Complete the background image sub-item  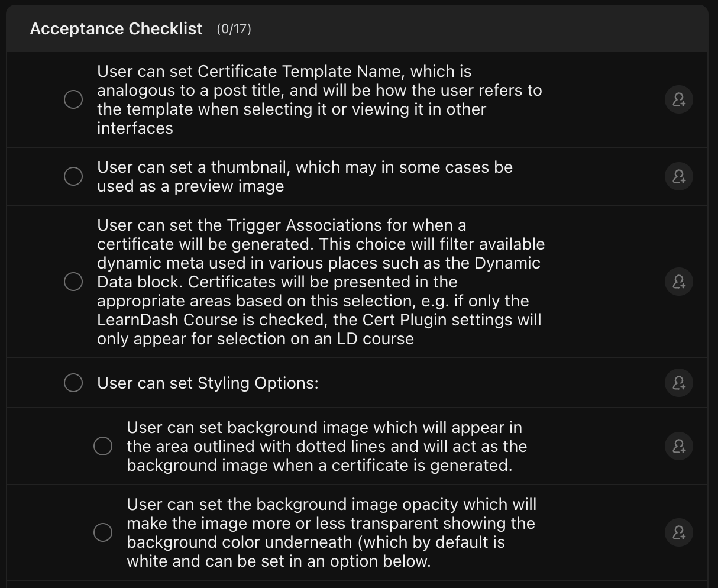(x=103, y=446)
